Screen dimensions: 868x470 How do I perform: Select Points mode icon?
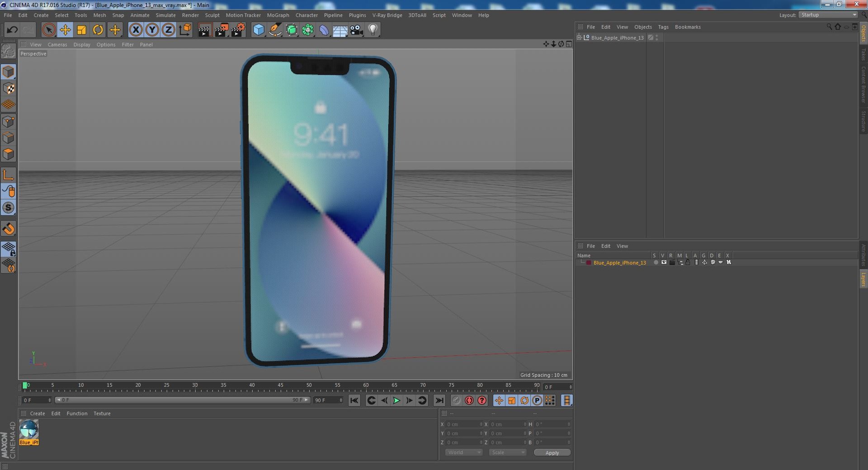(x=9, y=121)
